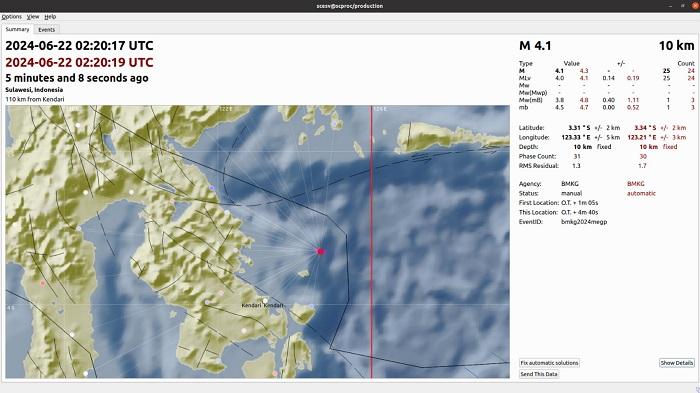Viewport: 700px width, 393px height.
Task: Click automatic longitude value 123.21 ° E
Action: pyautogui.click(x=642, y=137)
